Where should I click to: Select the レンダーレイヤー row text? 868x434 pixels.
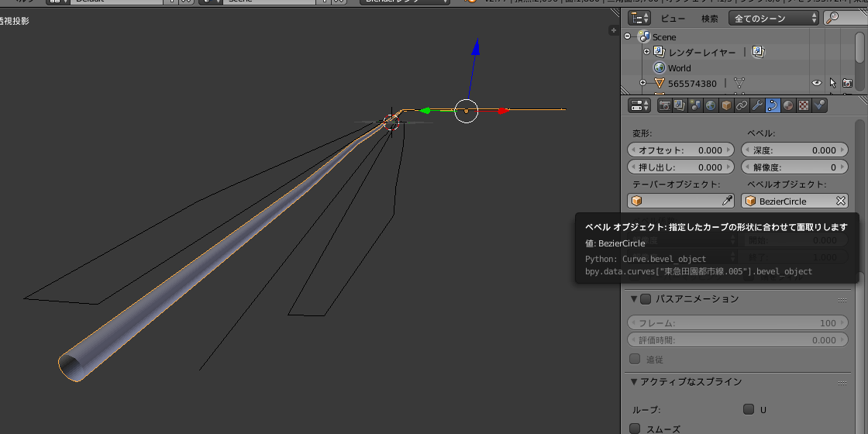pos(702,52)
